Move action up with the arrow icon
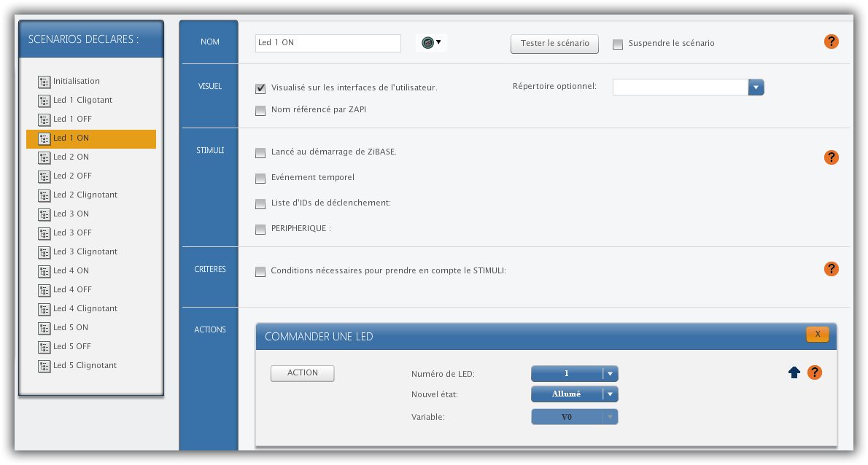868x465 pixels. tap(794, 372)
